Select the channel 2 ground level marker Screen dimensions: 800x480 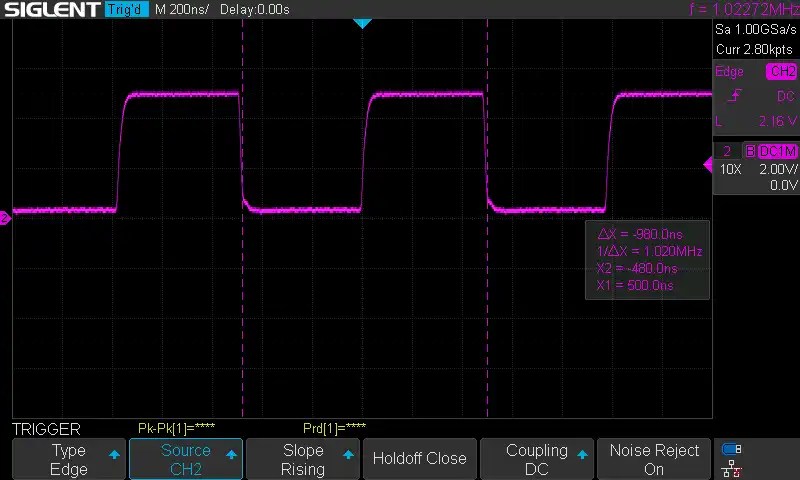tap(5, 216)
